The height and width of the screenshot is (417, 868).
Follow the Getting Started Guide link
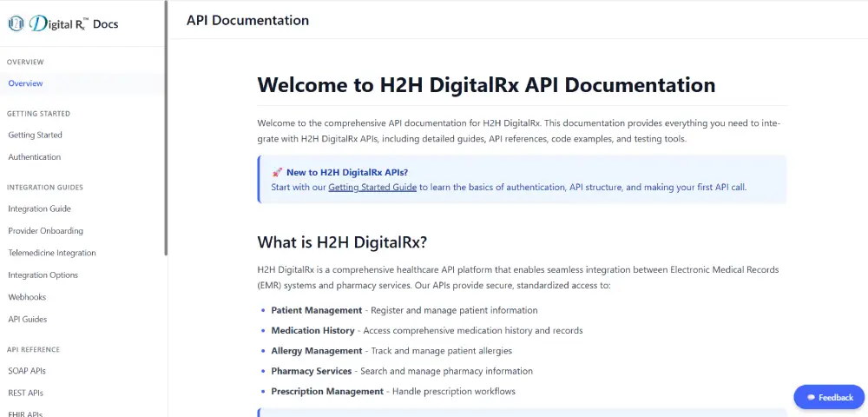tap(372, 187)
